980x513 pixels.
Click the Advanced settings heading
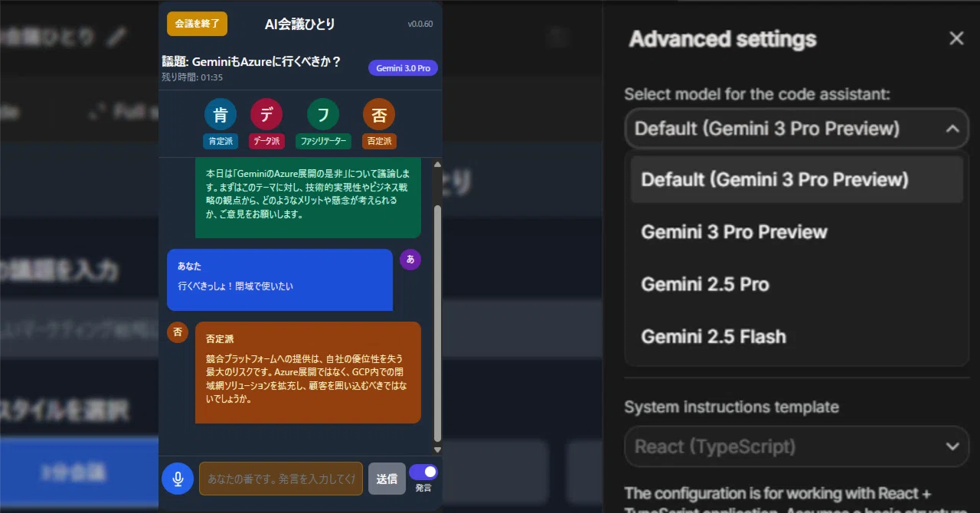(x=722, y=39)
